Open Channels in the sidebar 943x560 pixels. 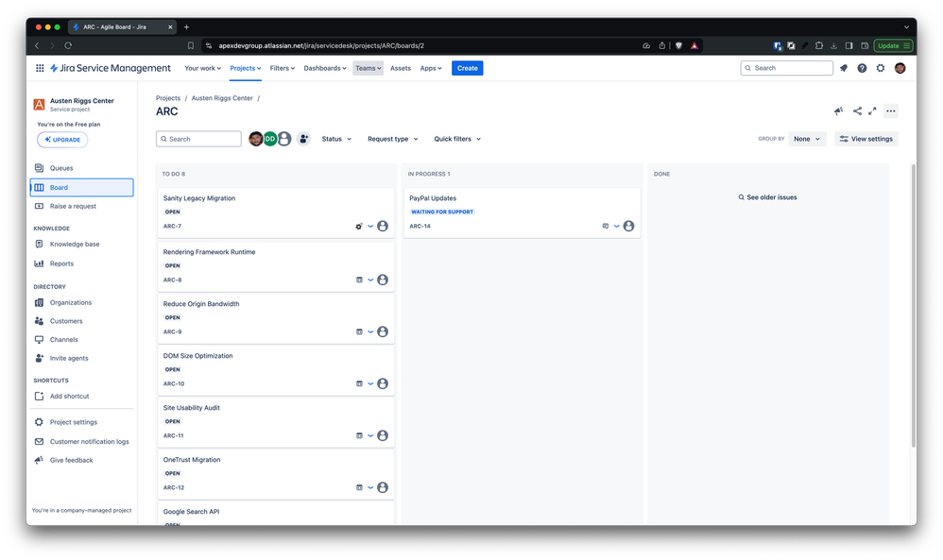(82, 340)
